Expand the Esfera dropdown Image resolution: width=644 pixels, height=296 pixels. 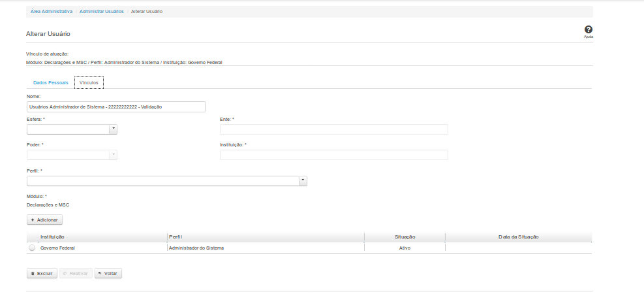[x=113, y=129]
